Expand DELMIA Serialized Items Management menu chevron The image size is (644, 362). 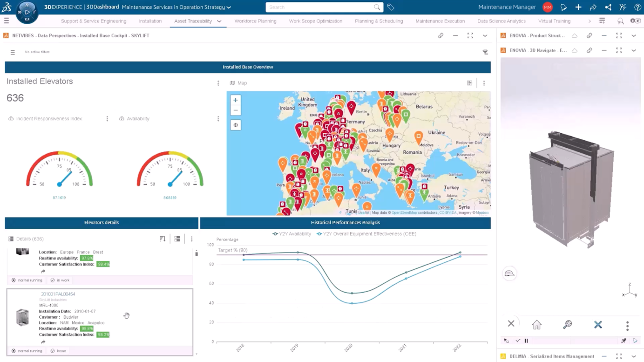(633, 356)
